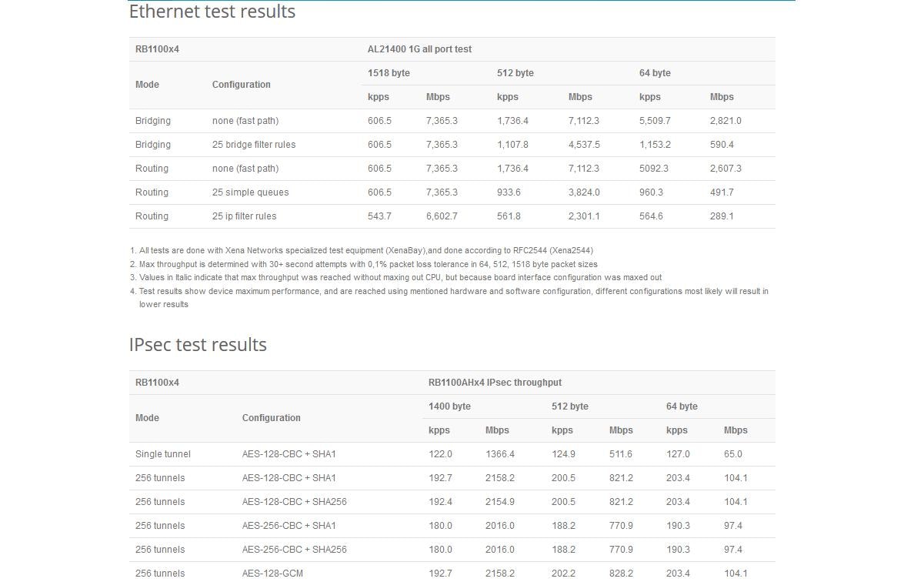This screenshot has width=924, height=582.
Task: Click the value '289.1'
Action: 722,216
